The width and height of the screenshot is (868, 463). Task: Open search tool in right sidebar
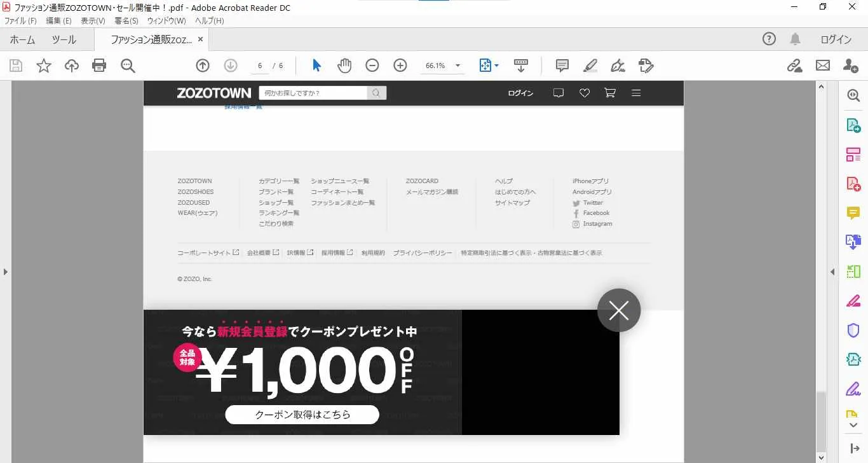(853, 95)
